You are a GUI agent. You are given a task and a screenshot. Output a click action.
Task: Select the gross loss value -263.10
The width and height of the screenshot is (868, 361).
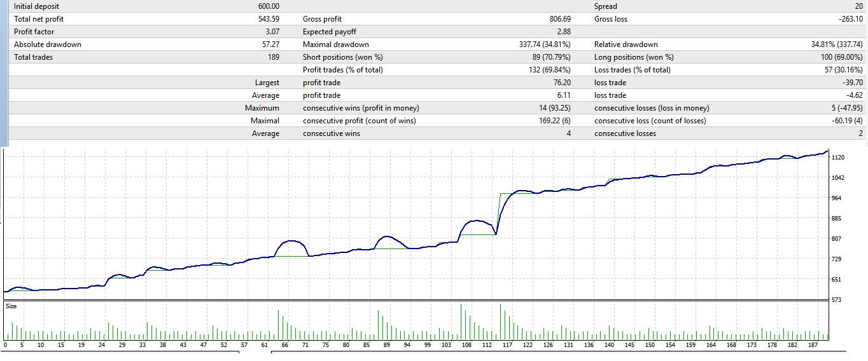(851, 19)
